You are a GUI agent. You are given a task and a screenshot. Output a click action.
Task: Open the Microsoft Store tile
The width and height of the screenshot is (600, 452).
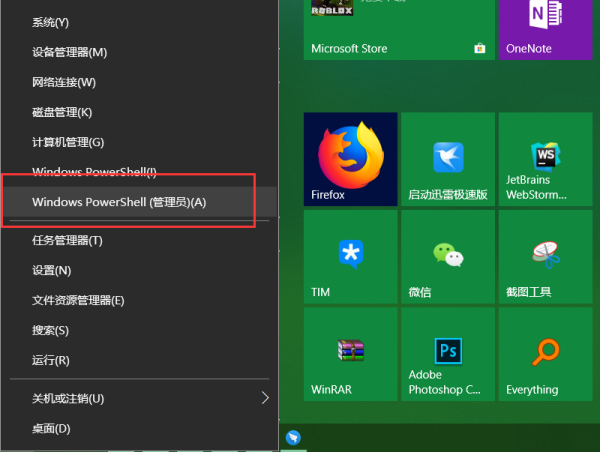click(399, 30)
